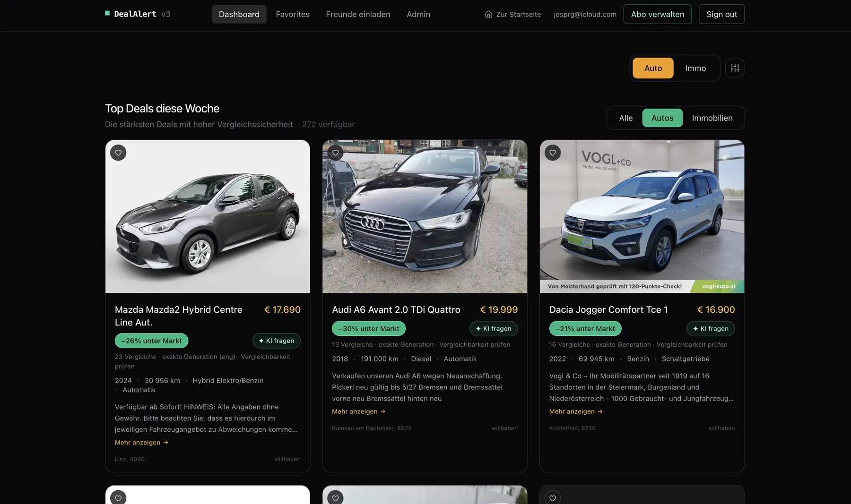Screen dimensions: 851x504
Task: Click the € 16.900 price
Action: (716, 310)
